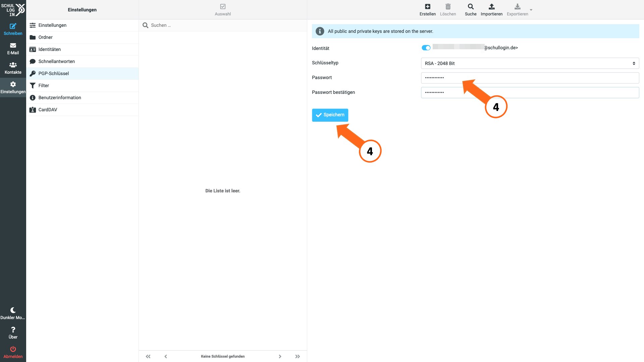
Task: Jump to last page of keys
Action: pyautogui.click(x=298, y=356)
